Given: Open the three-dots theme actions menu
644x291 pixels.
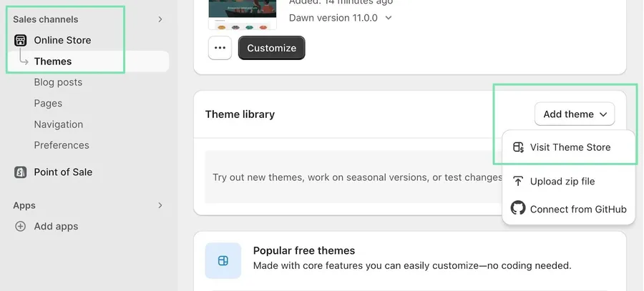Looking at the screenshot, I should 220,48.
